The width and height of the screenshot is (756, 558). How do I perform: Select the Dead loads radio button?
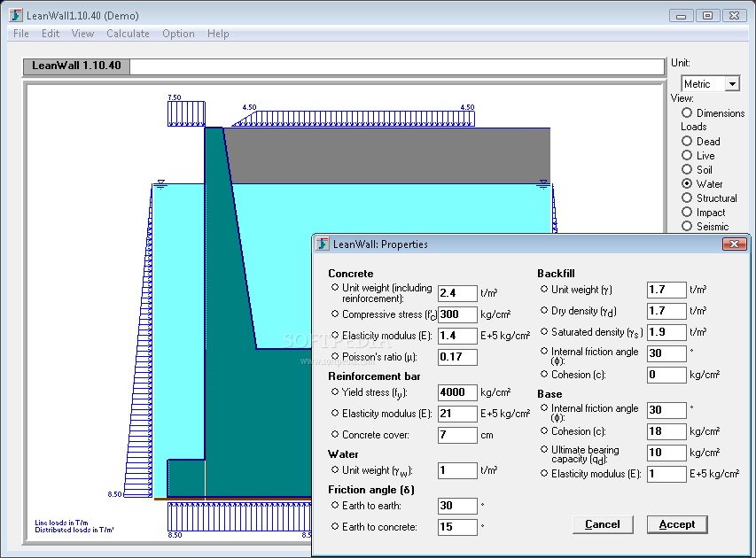687,141
